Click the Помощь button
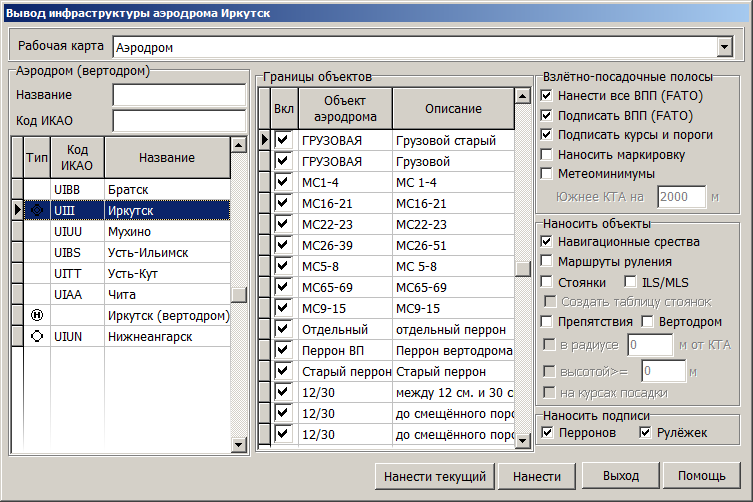Image resolution: width=753 pixels, height=502 pixels. tap(701, 477)
